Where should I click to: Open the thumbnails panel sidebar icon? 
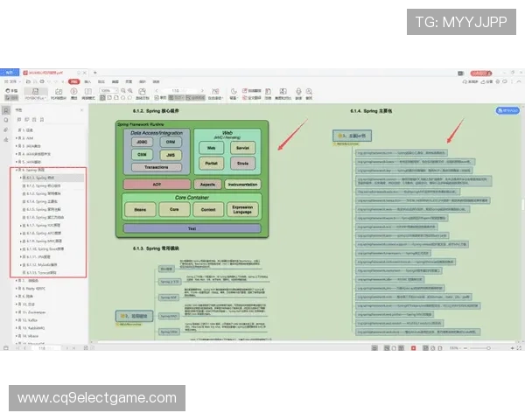(x=6, y=120)
